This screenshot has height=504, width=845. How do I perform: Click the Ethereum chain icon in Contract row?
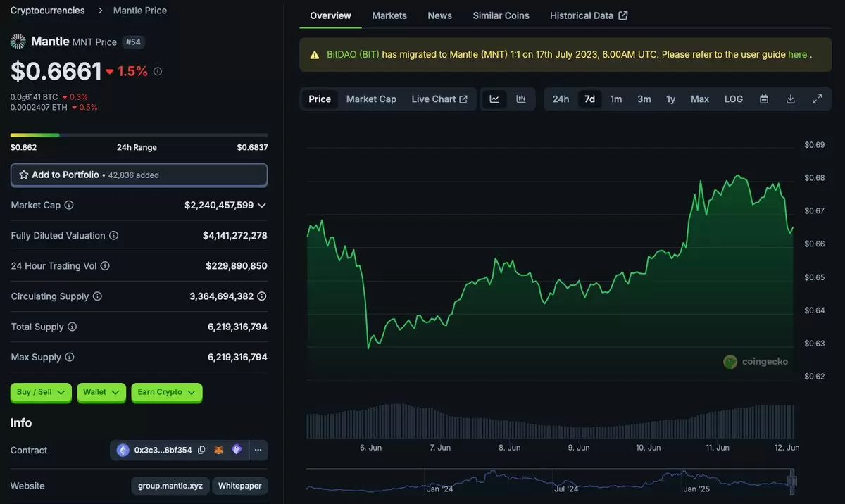[x=123, y=450]
